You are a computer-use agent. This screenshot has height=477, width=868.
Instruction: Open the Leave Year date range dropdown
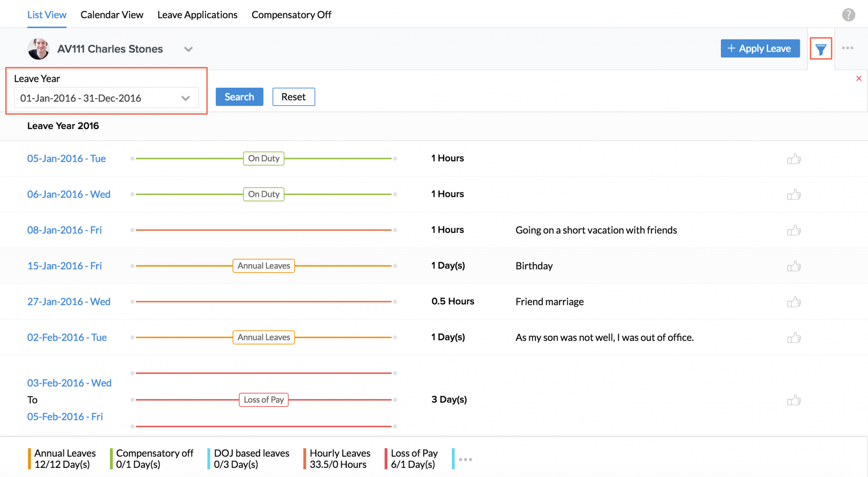(x=106, y=98)
